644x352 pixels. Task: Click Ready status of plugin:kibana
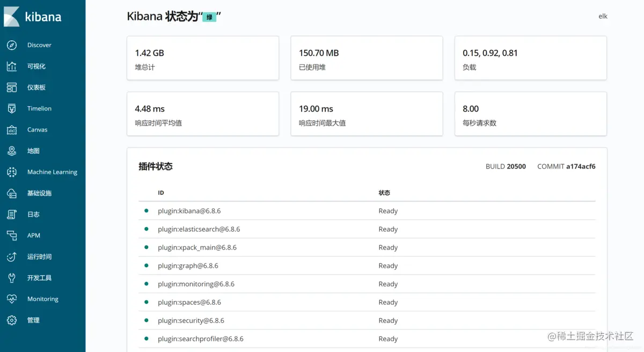[388, 211]
